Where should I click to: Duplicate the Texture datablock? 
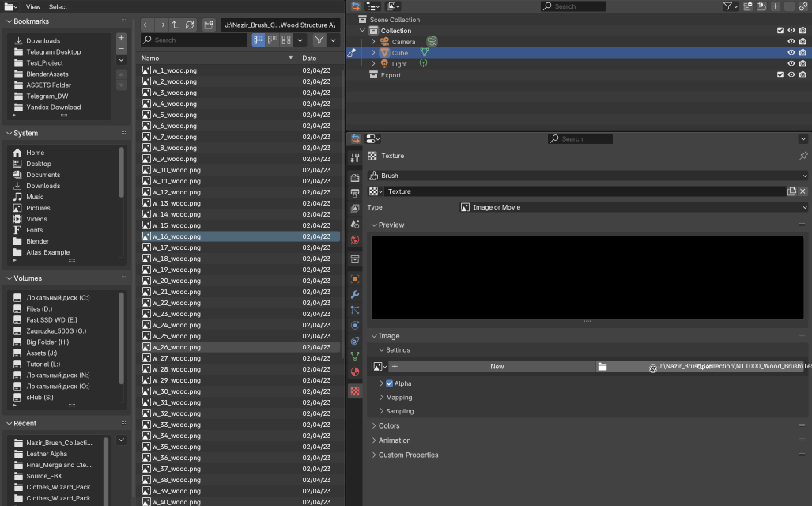coord(791,191)
